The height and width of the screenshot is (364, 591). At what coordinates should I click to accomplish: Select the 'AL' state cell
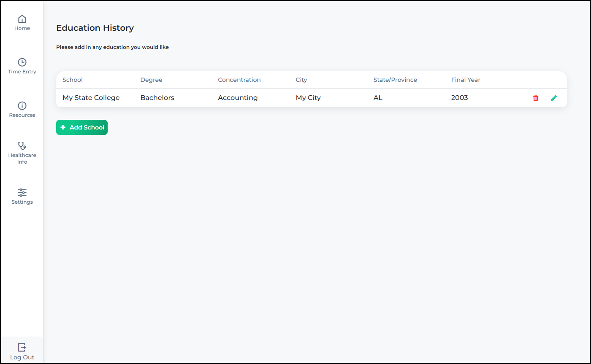pyautogui.click(x=378, y=98)
